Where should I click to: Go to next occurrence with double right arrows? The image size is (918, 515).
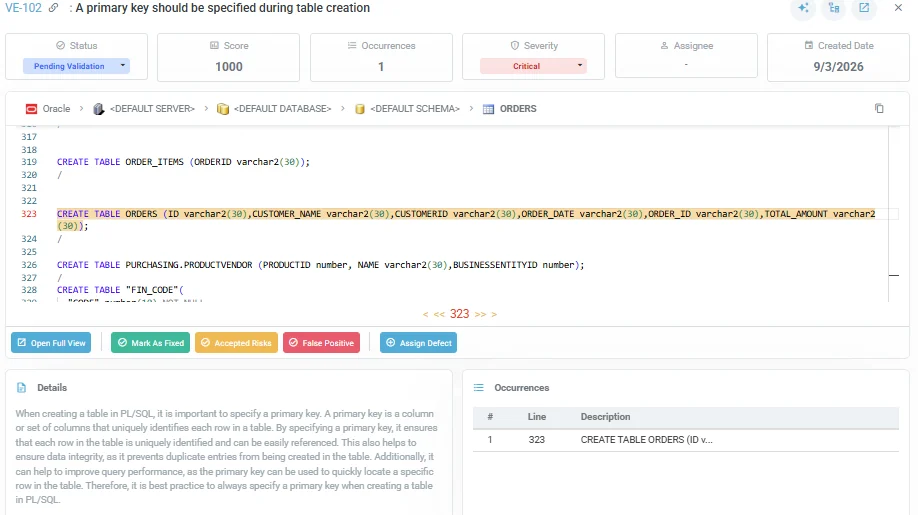point(480,314)
